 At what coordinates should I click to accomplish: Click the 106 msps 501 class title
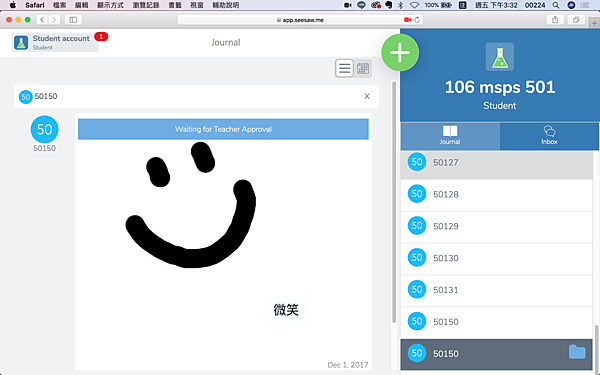[500, 87]
